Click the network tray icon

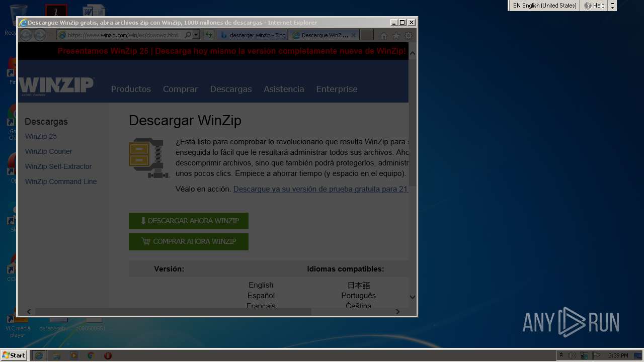(x=584, y=355)
